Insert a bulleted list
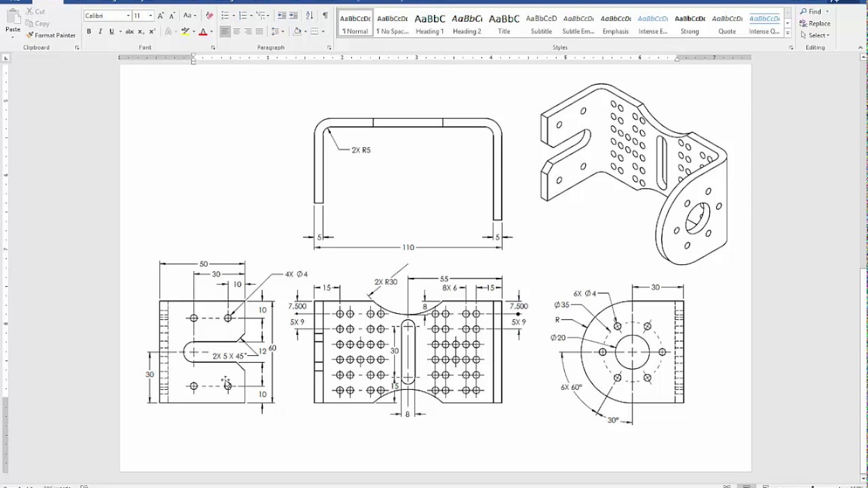Screen dimensions: 868x488 point(225,16)
